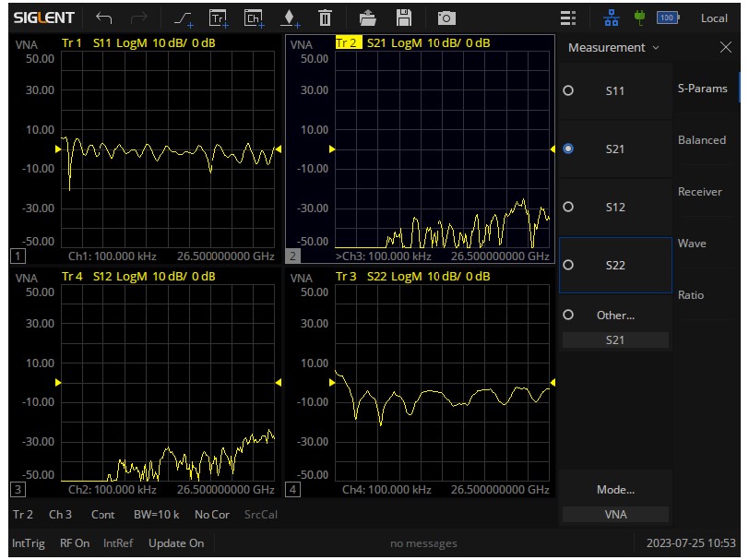The width and height of the screenshot is (749, 560).
Task: Select the S11 radio button
Action: coord(568,90)
